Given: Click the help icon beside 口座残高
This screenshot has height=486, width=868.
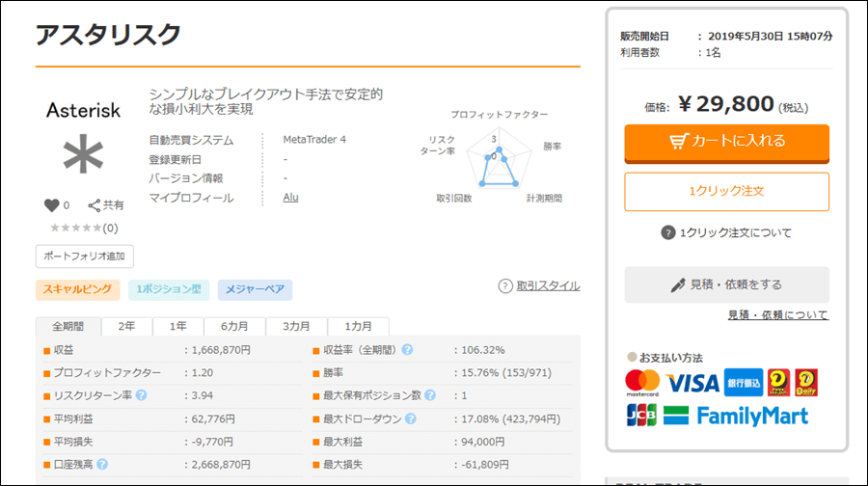Looking at the screenshot, I should tap(102, 464).
